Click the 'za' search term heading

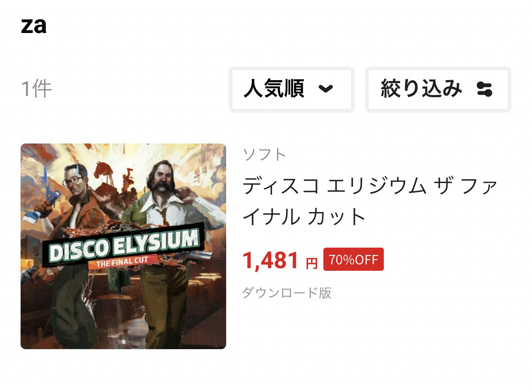pyautogui.click(x=34, y=26)
